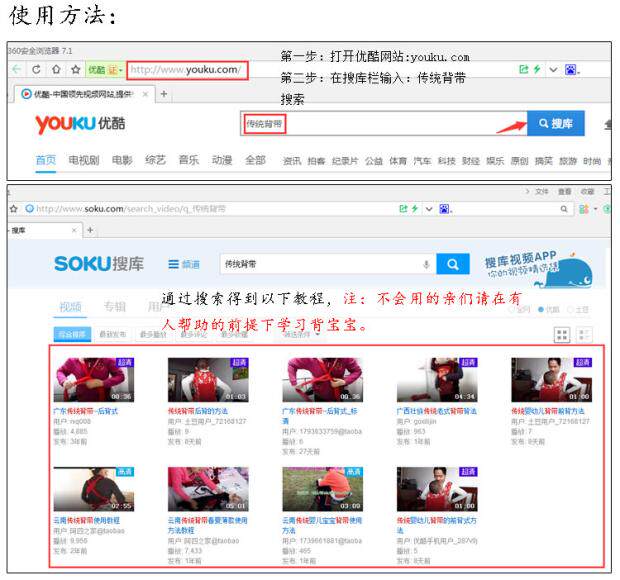Screen dimensions: 620x580
Task: Click the youku.com address bar field
Action: [x=187, y=70]
